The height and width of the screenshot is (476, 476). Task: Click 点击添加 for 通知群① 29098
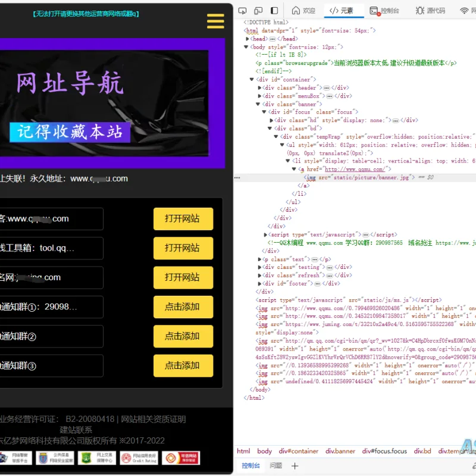(183, 306)
